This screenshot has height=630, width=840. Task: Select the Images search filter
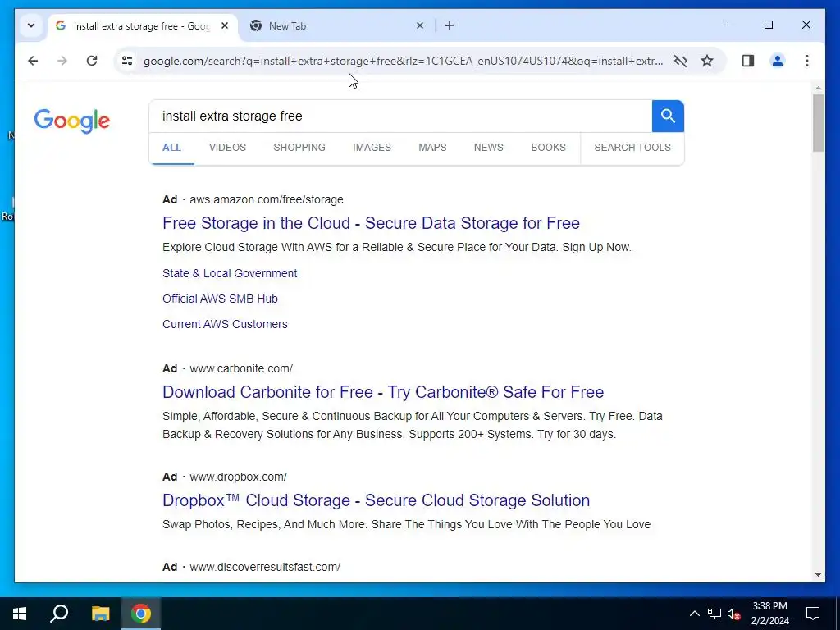point(372,148)
